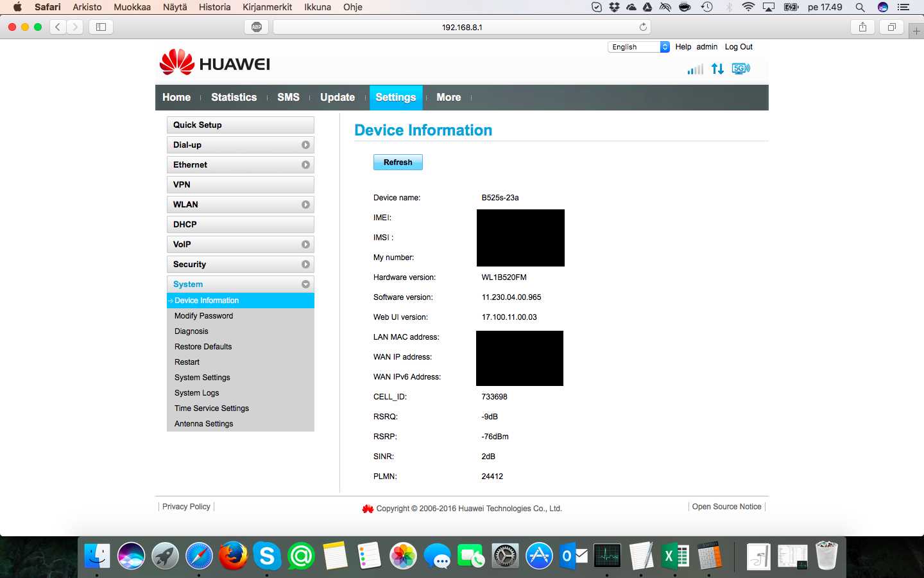Viewport: 924px width, 578px height.
Task: Open the Historia menu
Action: click(x=214, y=7)
